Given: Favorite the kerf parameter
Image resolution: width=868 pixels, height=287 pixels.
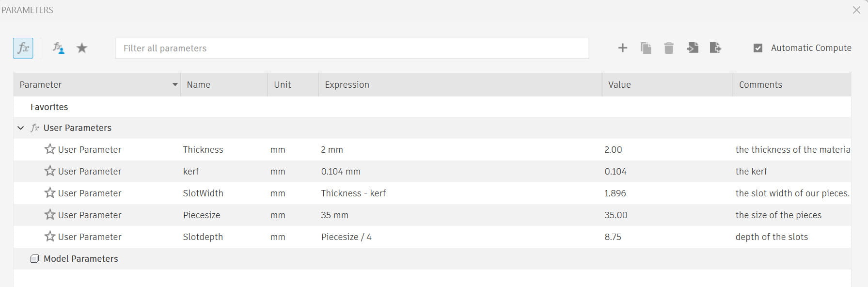Looking at the screenshot, I should point(49,171).
